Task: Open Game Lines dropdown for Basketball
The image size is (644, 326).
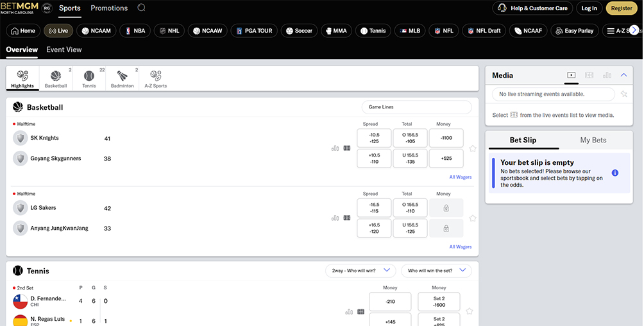Action: pyautogui.click(x=416, y=107)
